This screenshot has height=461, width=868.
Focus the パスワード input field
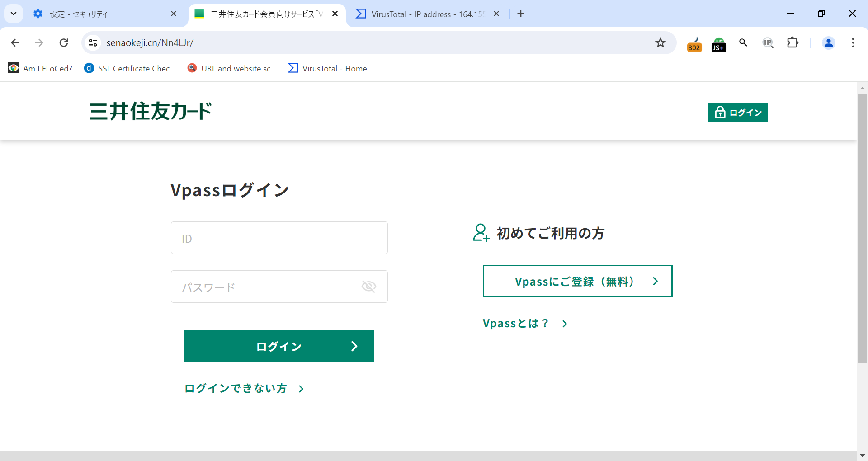point(279,287)
